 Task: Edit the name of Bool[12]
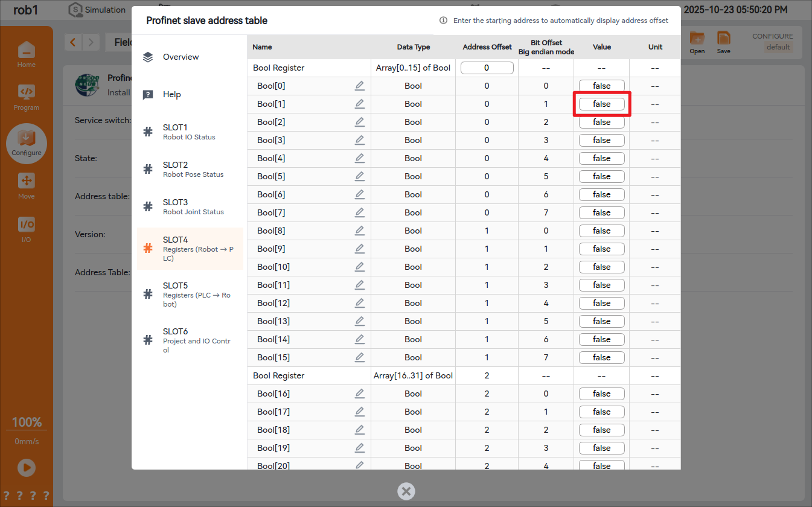click(x=360, y=303)
